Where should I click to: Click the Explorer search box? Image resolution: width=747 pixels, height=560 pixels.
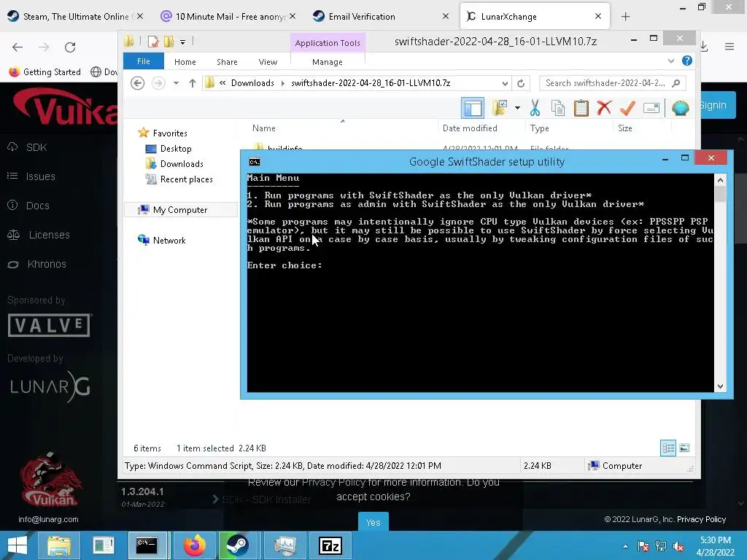point(612,83)
